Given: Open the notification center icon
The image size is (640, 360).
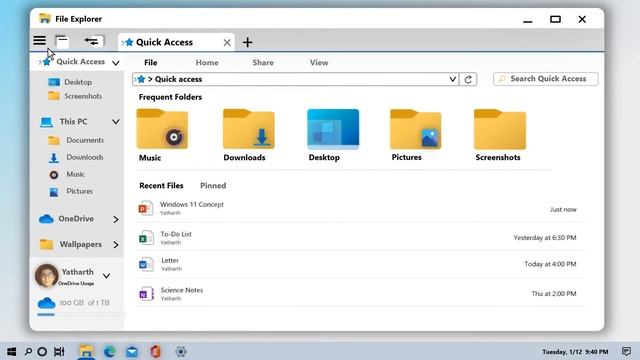Looking at the screenshot, I should (x=626, y=351).
